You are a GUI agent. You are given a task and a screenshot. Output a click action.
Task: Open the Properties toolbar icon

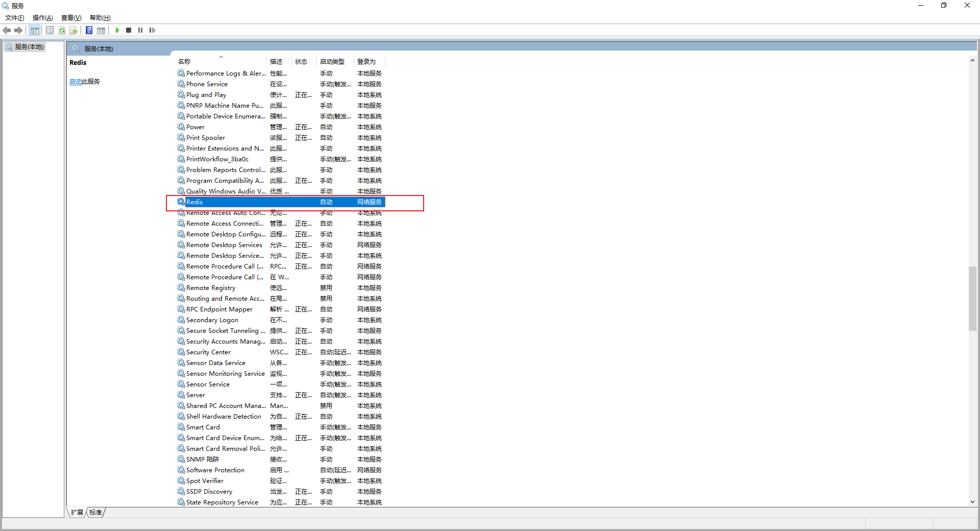click(x=50, y=31)
